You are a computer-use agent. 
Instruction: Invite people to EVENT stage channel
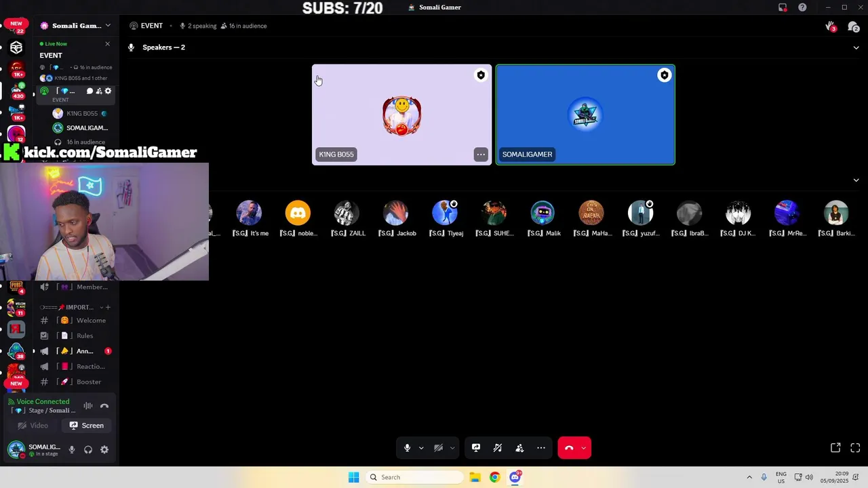(x=99, y=91)
